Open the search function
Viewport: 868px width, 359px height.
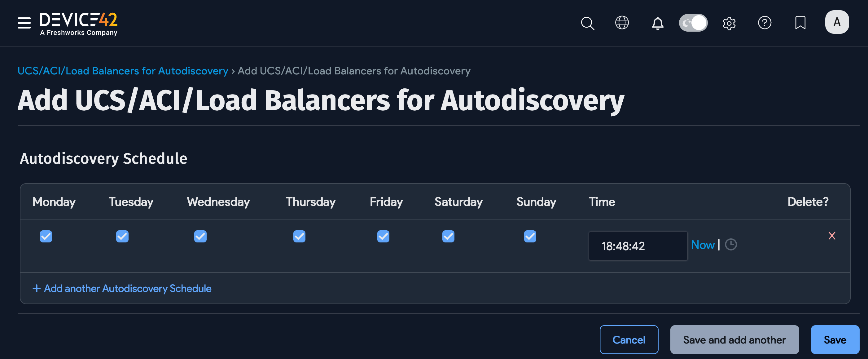pos(587,23)
